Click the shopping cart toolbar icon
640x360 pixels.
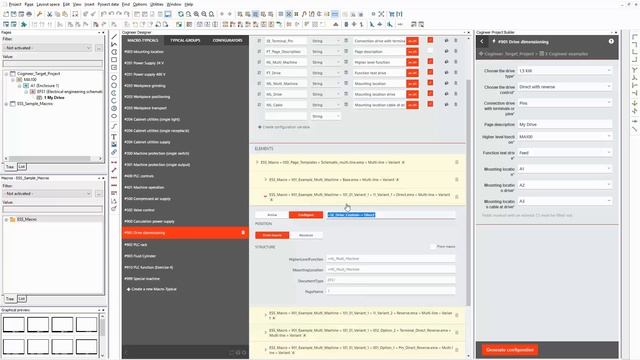[x=391, y=14]
